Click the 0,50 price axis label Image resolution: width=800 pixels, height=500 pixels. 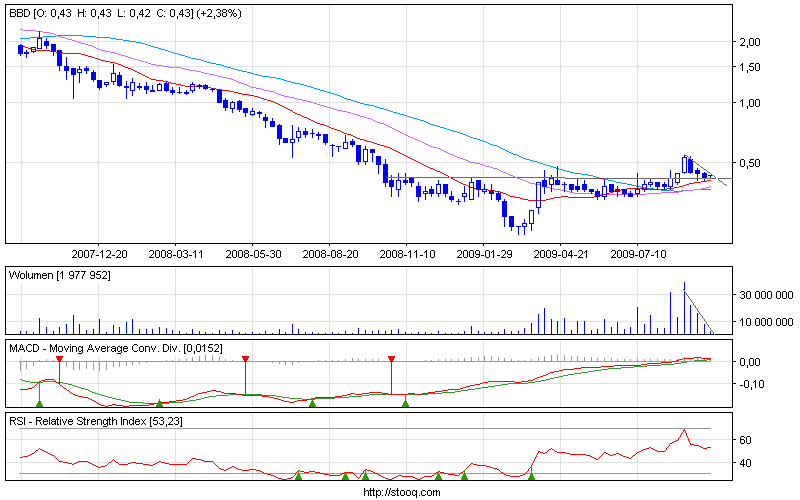pos(750,163)
